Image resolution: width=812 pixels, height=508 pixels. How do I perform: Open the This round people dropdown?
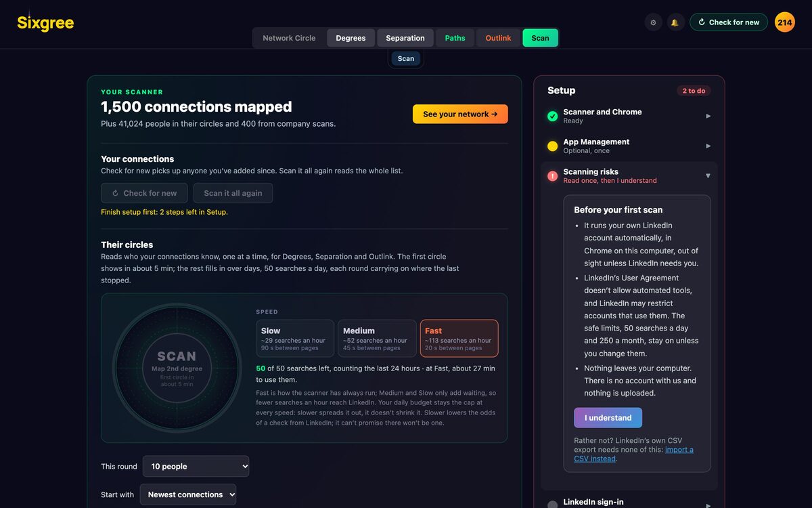tap(196, 467)
